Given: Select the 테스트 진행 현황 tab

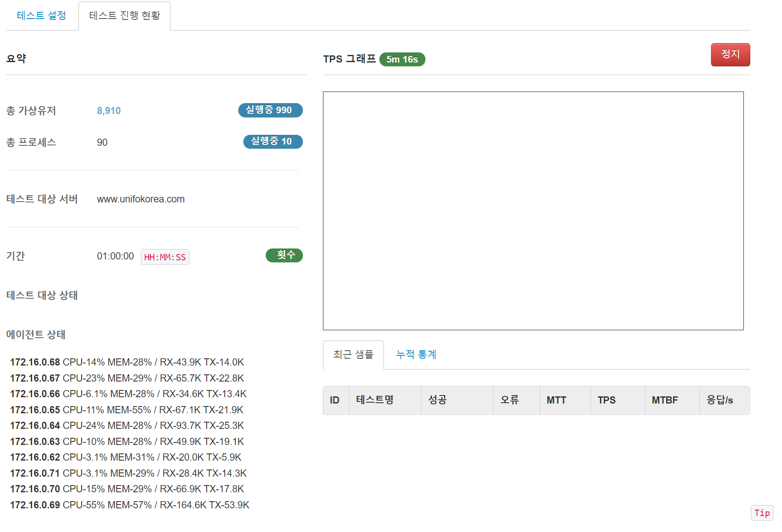Looking at the screenshot, I should 125,16.
